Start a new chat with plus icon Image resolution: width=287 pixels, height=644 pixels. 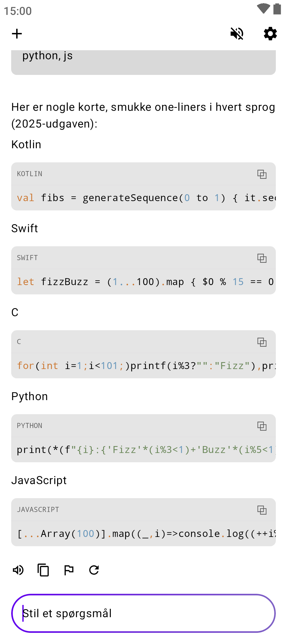pyautogui.click(x=17, y=34)
